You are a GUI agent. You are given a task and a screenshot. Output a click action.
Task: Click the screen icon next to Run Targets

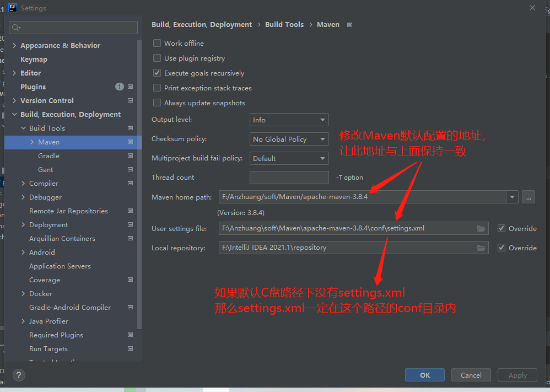(130, 348)
